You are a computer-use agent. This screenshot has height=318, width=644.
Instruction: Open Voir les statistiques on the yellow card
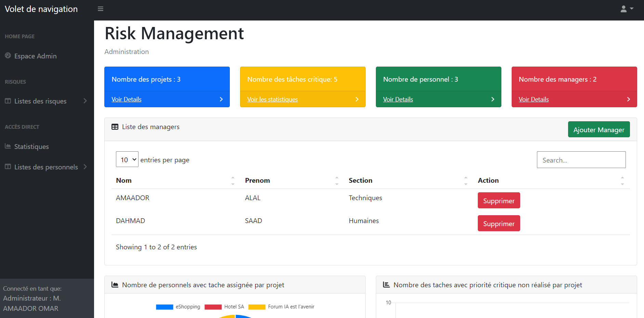click(x=273, y=99)
